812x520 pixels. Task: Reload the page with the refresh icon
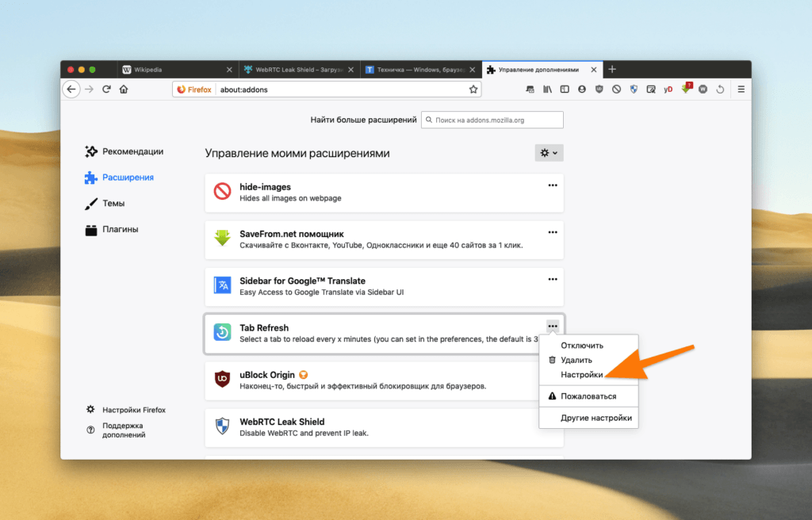(x=106, y=89)
